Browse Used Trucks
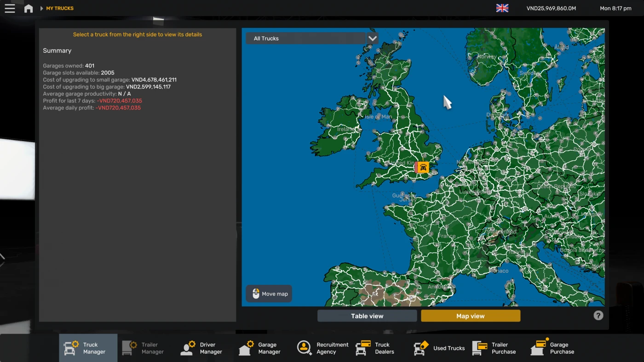This screenshot has height=362, width=644. (438, 348)
